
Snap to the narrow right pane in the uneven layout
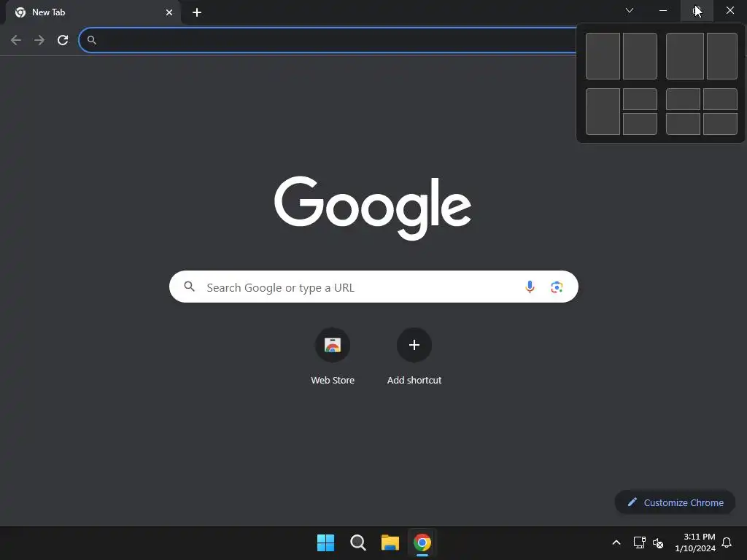pos(722,56)
